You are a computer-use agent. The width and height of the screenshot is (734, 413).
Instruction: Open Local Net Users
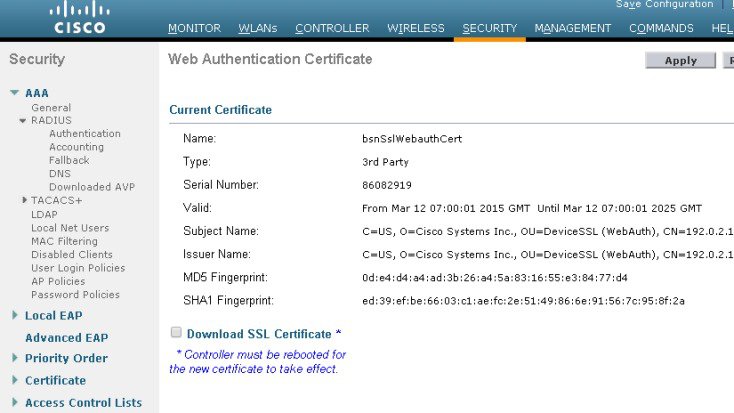click(70, 228)
